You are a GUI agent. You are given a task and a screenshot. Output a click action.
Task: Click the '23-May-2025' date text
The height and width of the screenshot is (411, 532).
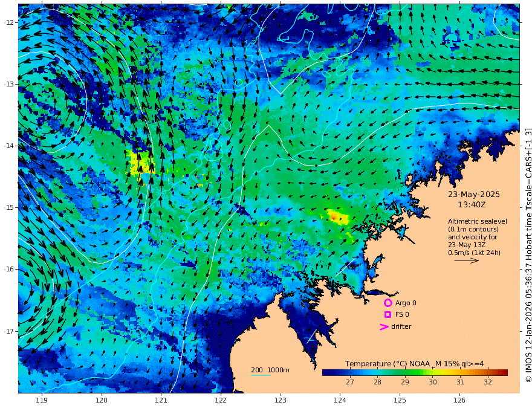pos(473,194)
